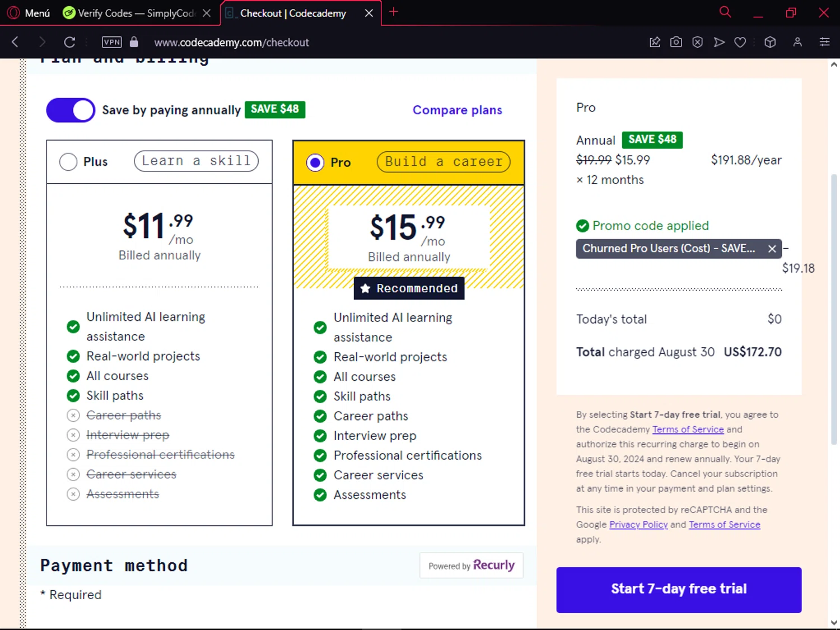Click Start 7-day free trial button
The width and height of the screenshot is (840, 630).
pos(679,590)
